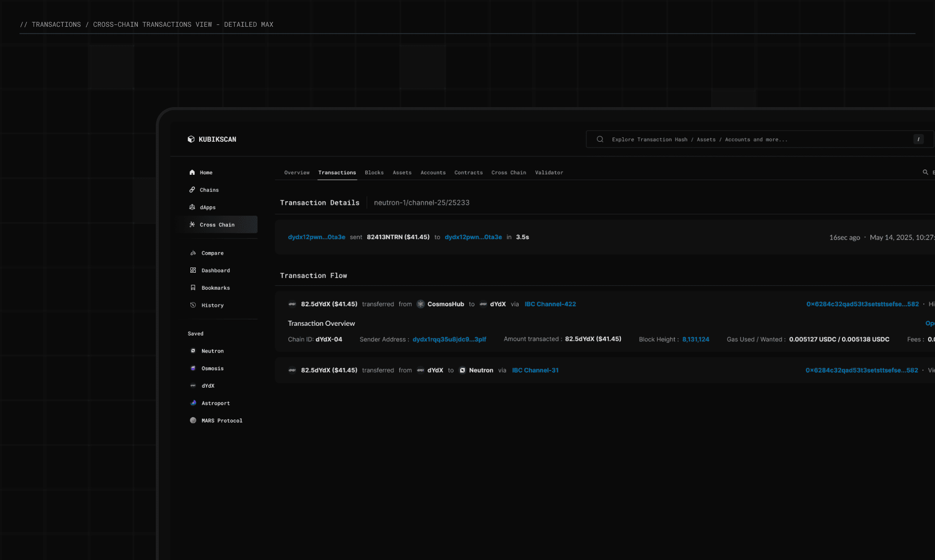The width and height of the screenshot is (935, 560).
Task: Click the Home icon in sidebar
Action: tap(192, 172)
